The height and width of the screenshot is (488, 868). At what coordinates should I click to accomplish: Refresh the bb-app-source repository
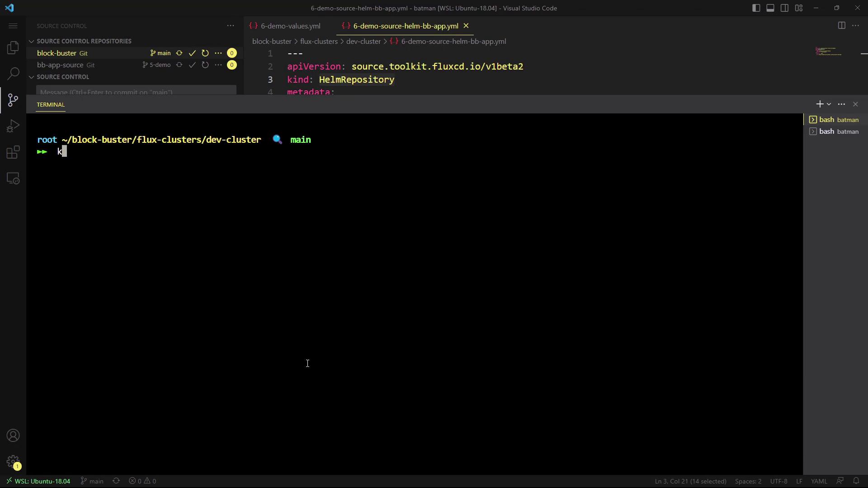[205, 65]
